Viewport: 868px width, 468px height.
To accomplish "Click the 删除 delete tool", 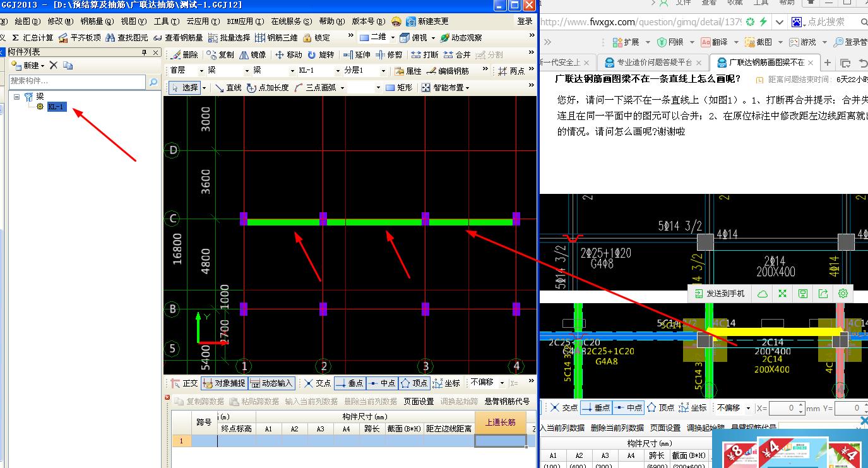I will click(x=184, y=55).
